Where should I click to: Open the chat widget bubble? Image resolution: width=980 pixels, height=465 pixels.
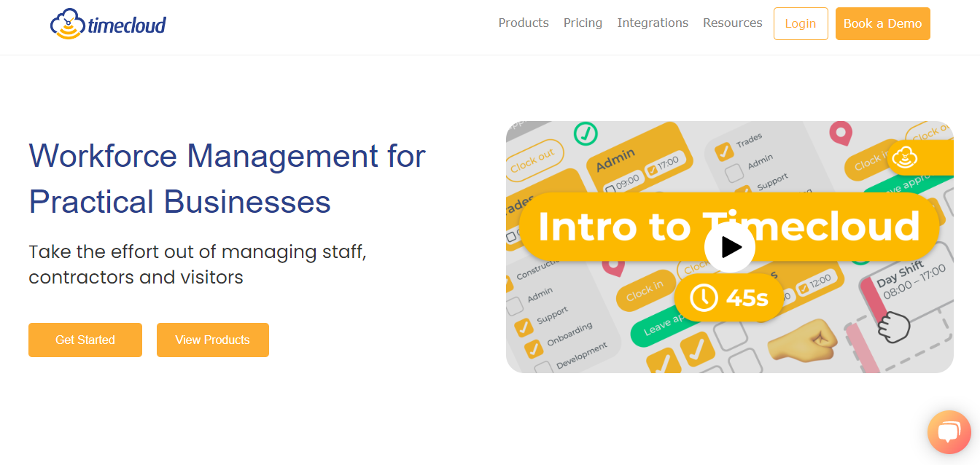click(949, 432)
